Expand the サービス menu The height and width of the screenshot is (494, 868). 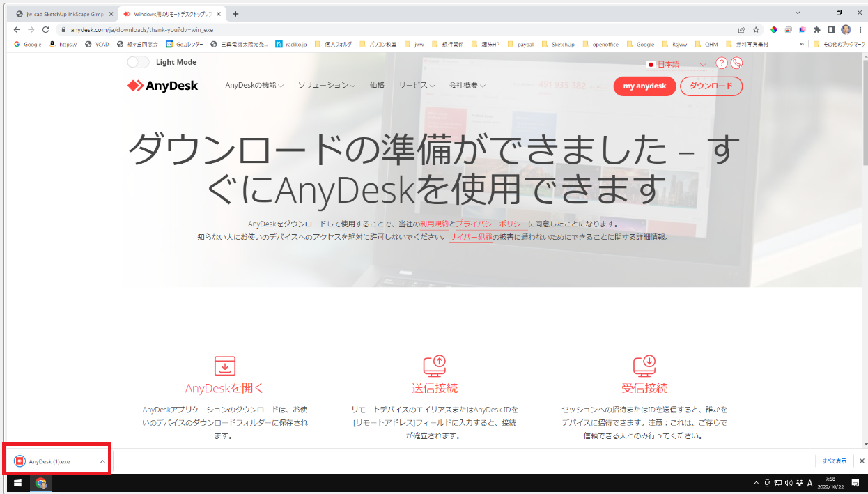point(417,85)
